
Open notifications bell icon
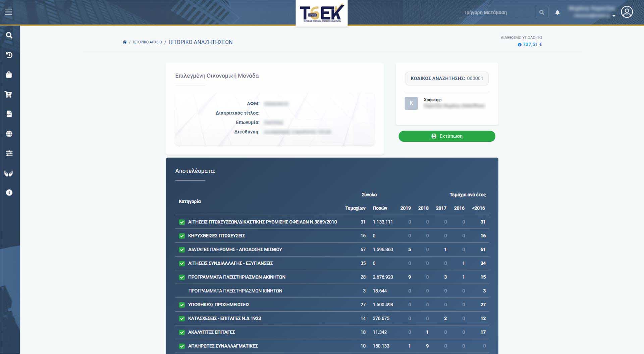point(557,12)
